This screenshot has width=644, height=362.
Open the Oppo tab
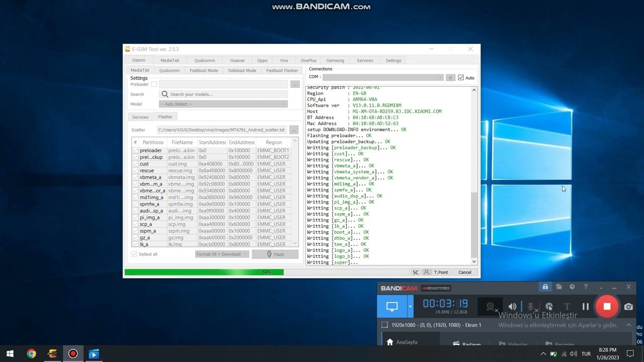(262, 60)
